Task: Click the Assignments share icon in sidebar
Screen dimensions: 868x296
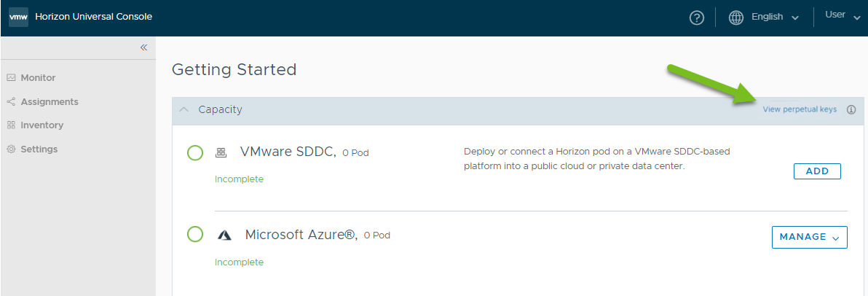Action: point(10,102)
